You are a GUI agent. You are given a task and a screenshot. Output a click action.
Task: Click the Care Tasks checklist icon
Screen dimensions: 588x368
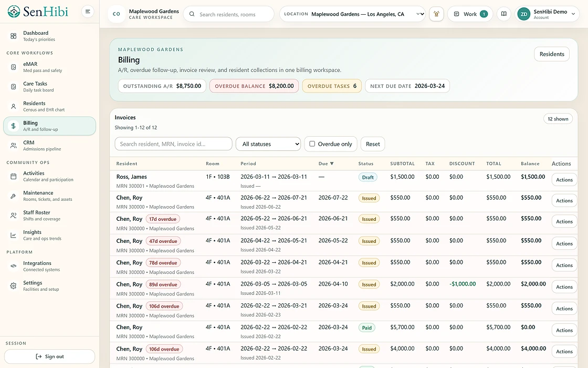pos(14,87)
